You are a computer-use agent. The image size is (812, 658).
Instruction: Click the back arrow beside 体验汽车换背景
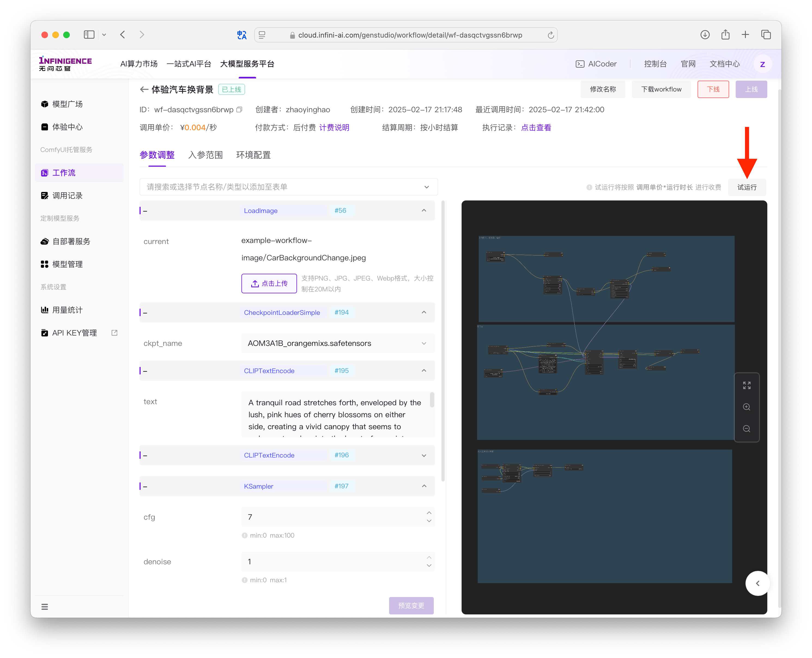[x=144, y=89]
